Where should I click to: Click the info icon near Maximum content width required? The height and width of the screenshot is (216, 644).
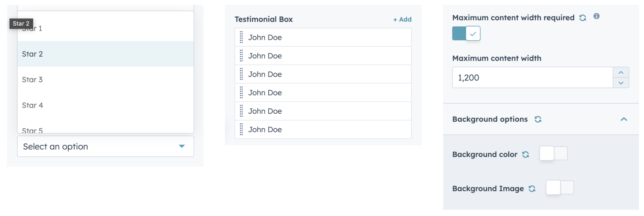click(596, 16)
